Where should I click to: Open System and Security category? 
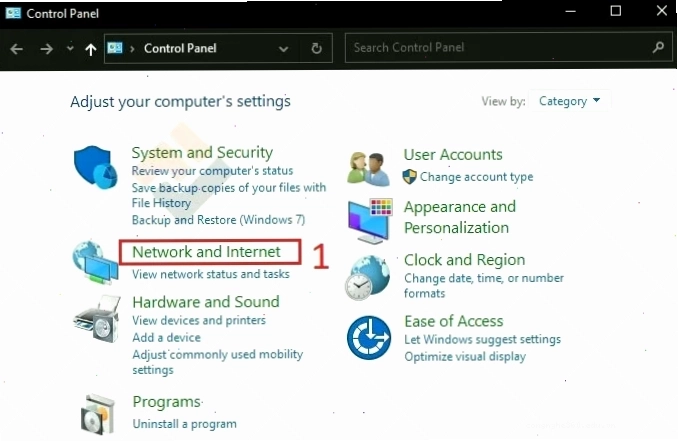pos(202,153)
